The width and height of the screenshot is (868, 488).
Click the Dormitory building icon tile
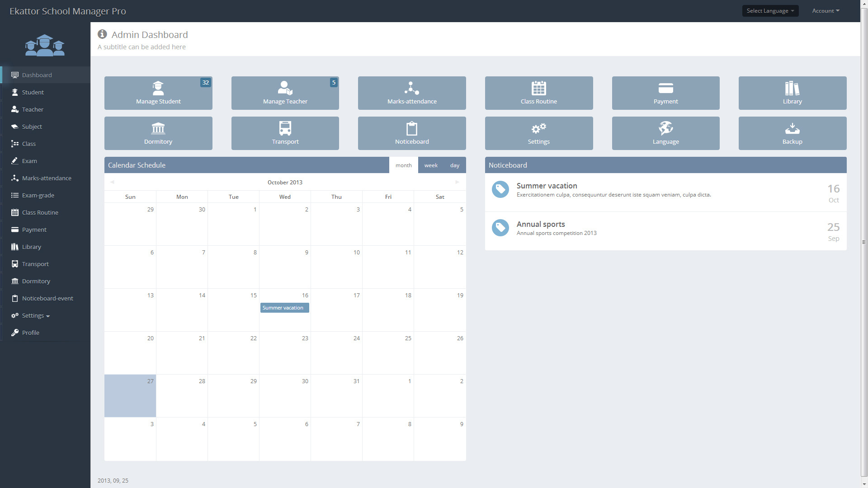[x=158, y=133]
